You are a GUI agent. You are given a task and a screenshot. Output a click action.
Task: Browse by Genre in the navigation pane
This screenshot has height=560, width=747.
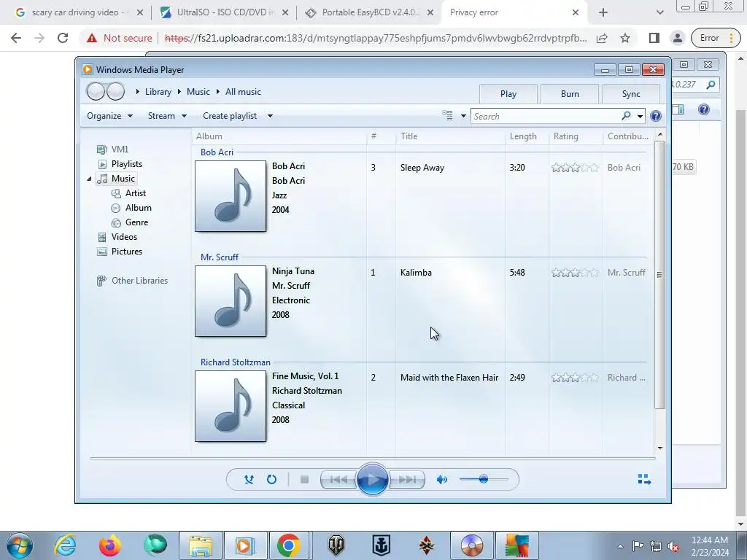pos(130,222)
